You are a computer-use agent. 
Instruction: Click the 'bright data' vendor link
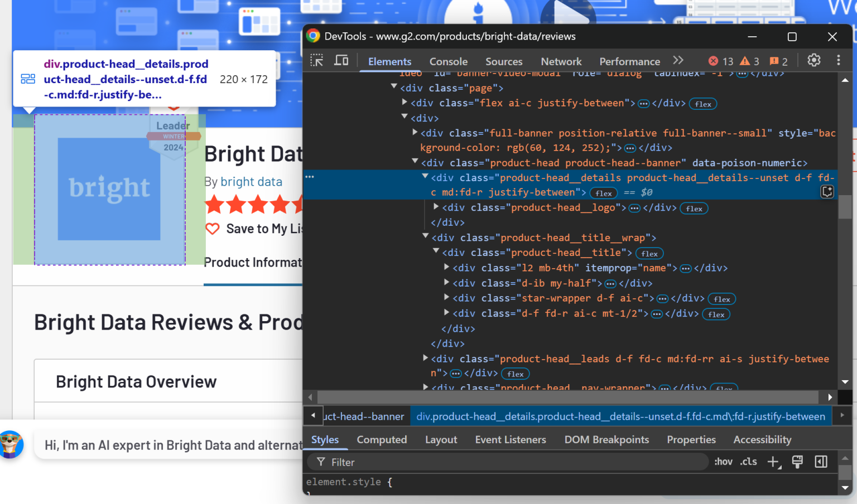[x=251, y=182]
